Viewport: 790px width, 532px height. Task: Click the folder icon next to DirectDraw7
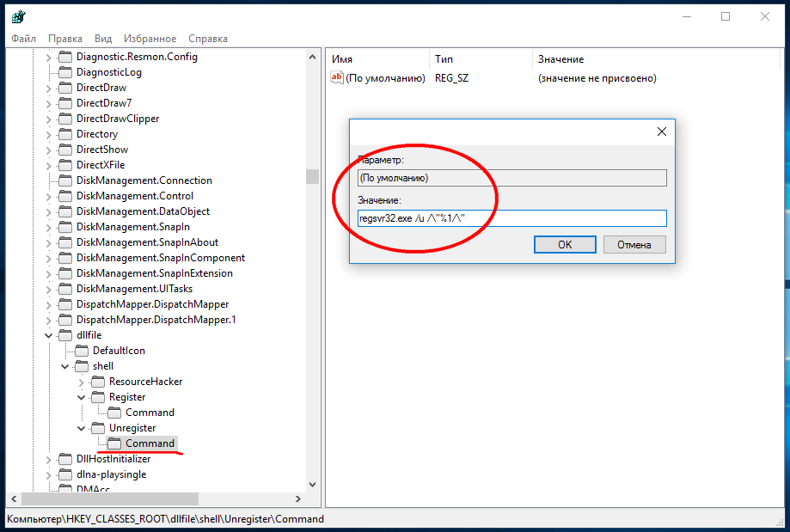65,103
